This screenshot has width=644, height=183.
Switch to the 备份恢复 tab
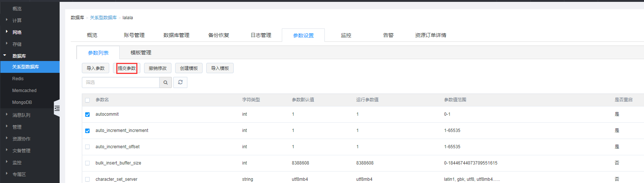click(218, 35)
